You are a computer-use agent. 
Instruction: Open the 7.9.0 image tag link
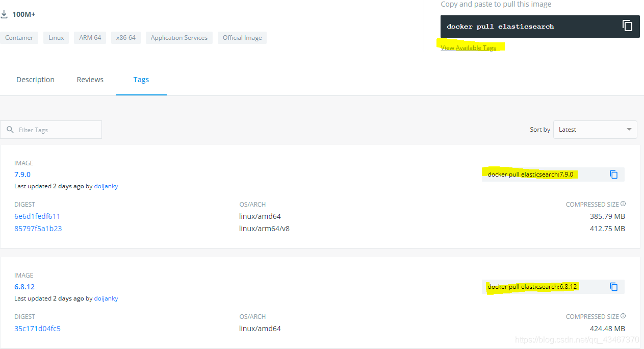22,174
